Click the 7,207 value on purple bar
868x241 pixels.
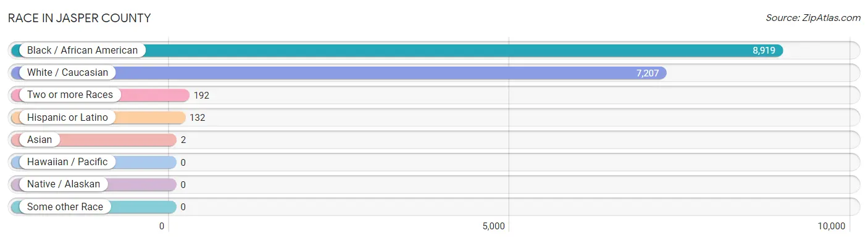click(648, 73)
